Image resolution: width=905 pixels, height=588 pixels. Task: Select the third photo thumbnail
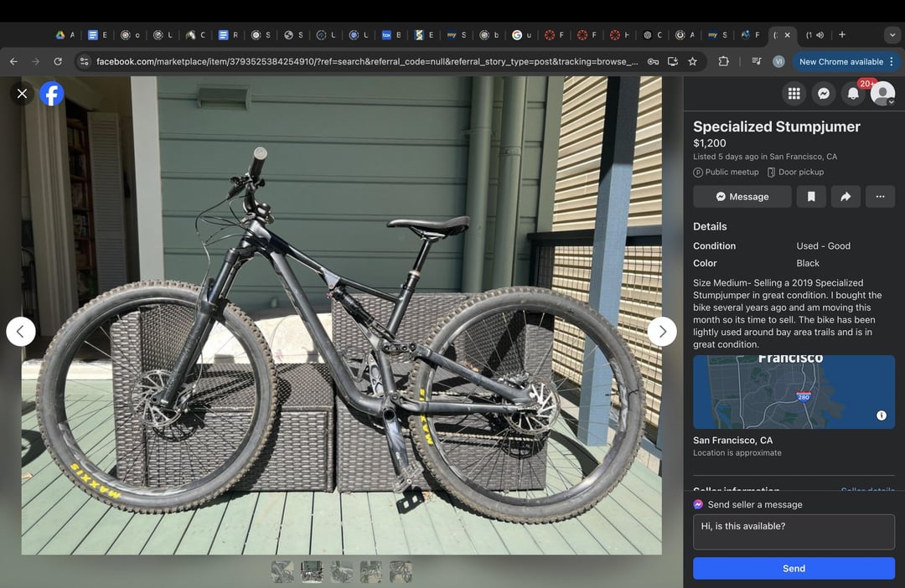pyautogui.click(x=342, y=572)
